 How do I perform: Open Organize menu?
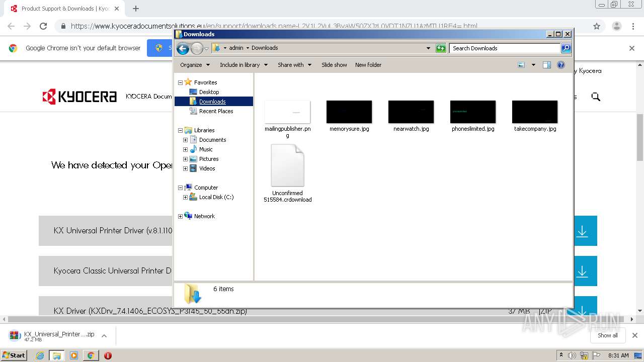point(195,65)
